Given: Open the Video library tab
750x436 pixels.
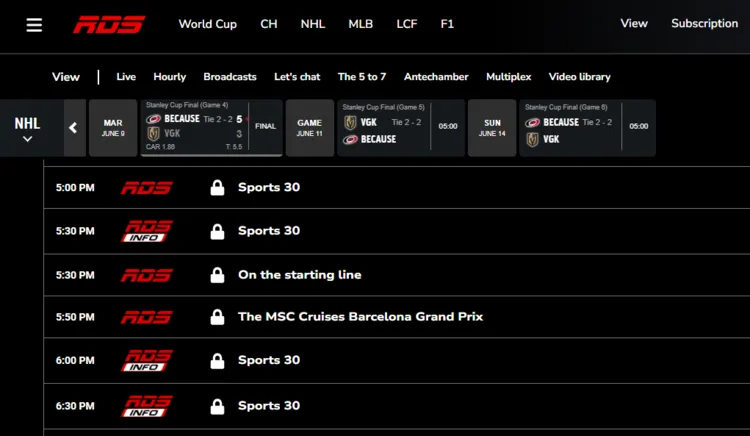Looking at the screenshot, I should [580, 76].
